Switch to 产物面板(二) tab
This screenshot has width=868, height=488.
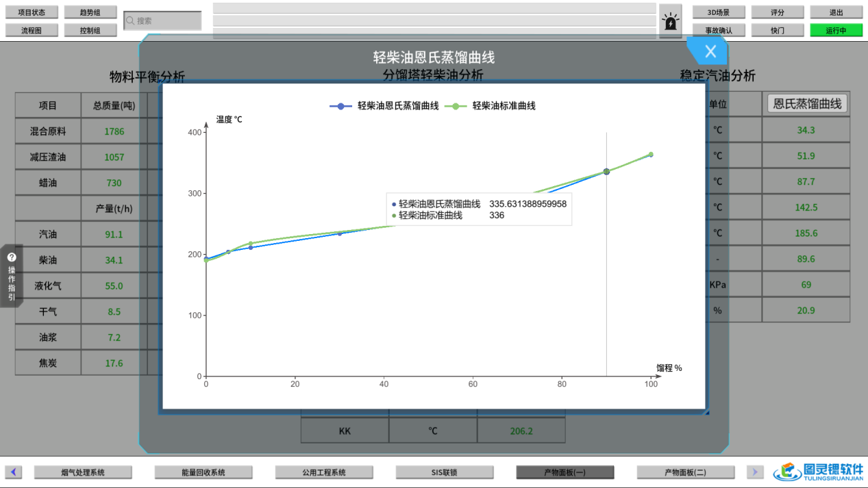point(685,472)
